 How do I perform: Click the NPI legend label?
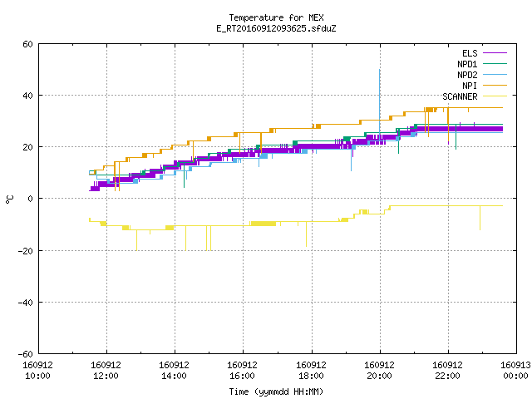pos(470,86)
